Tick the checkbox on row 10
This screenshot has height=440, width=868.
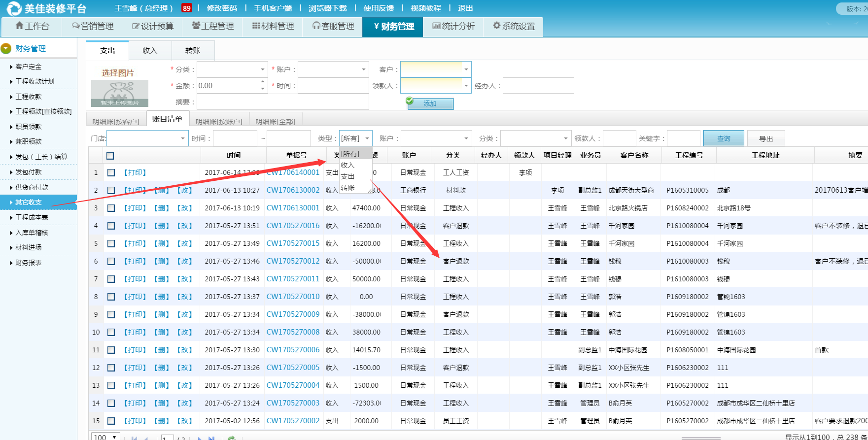click(111, 332)
